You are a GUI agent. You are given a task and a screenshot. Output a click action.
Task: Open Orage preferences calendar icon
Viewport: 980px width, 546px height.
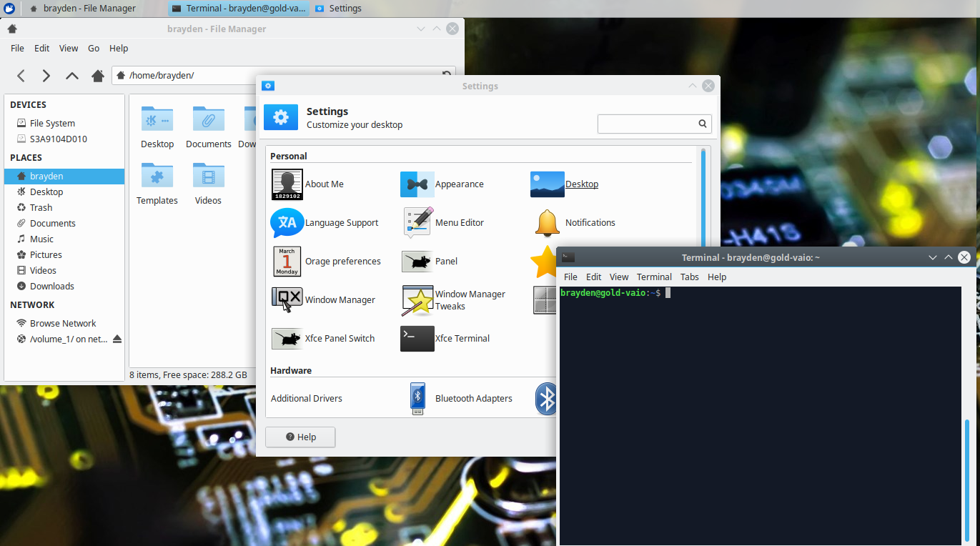(x=287, y=262)
